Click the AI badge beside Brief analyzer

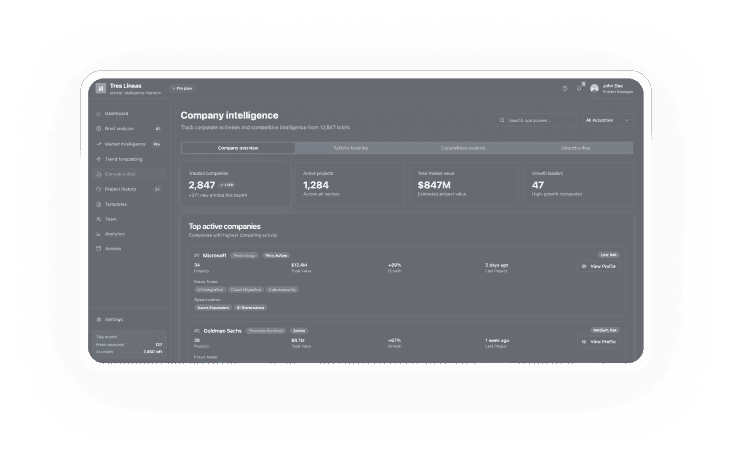click(x=158, y=128)
